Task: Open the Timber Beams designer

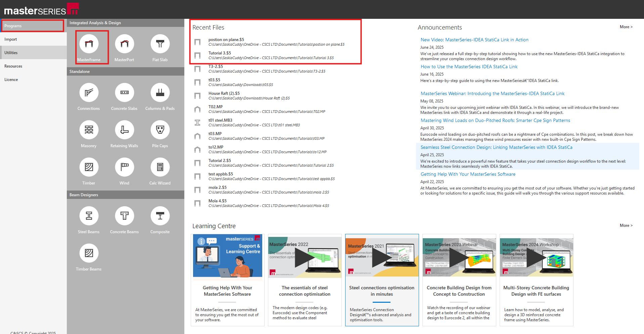Action: pyautogui.click(x=89, y=253)
